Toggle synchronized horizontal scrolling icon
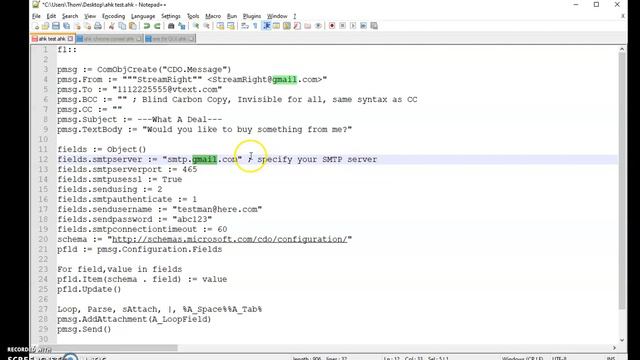640x360 pixels. [x=231, y=26]
